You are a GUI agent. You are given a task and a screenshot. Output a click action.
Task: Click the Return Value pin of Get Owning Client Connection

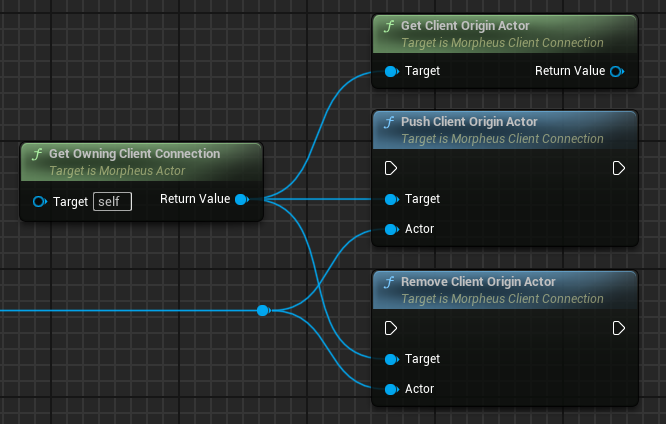tap(241, 200)
